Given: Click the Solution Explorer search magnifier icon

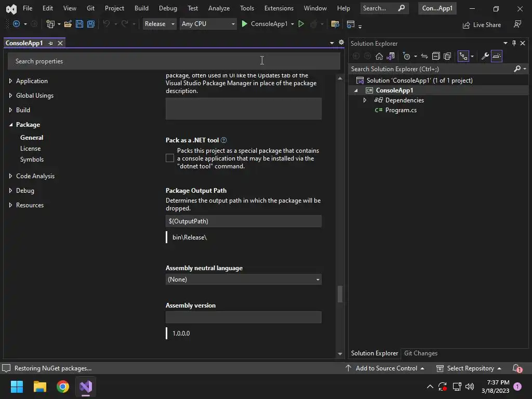Looking at the screenshot, I should coord(517,69).
